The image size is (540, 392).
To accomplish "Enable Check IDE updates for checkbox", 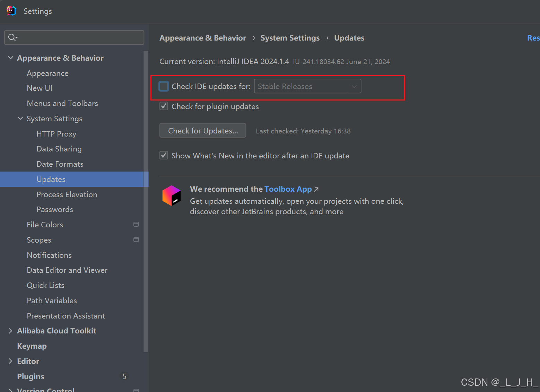I will pos(164,86).
